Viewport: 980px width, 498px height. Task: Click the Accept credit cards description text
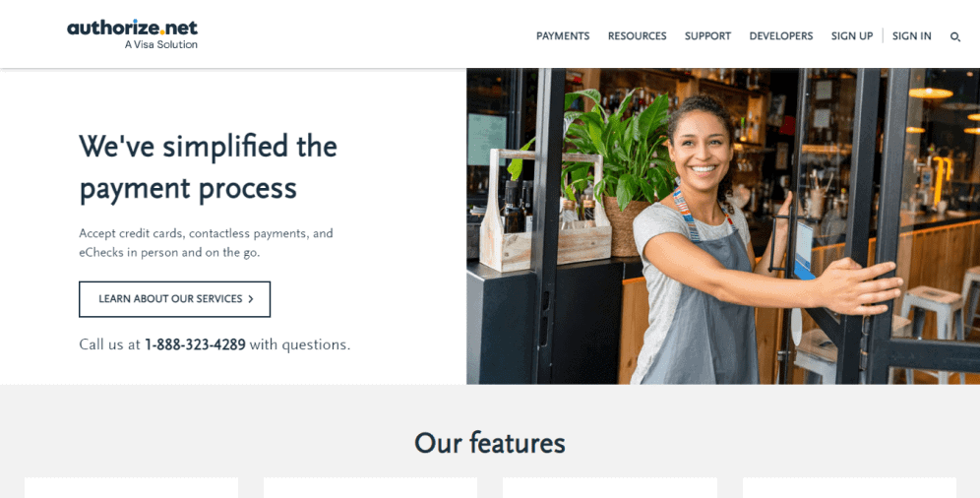(206, 243)
